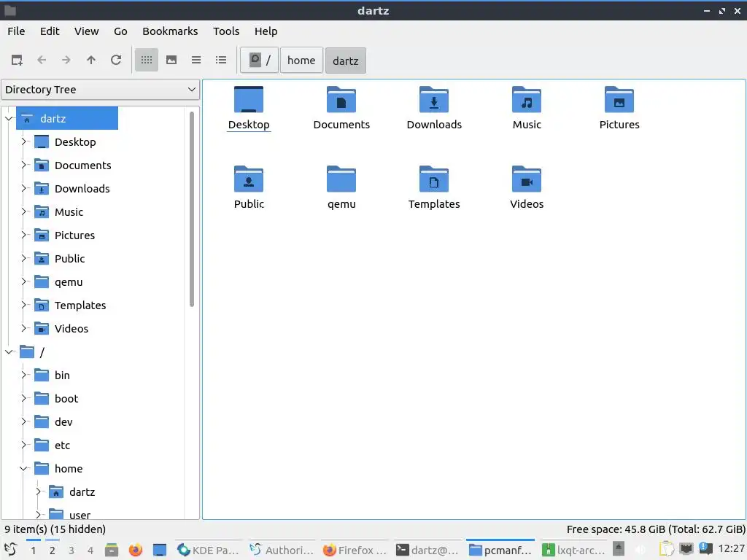The height and width of the screenshot is (560, 747).
Task: Open the LXQt start menu icon
Action: pos(11,550)
